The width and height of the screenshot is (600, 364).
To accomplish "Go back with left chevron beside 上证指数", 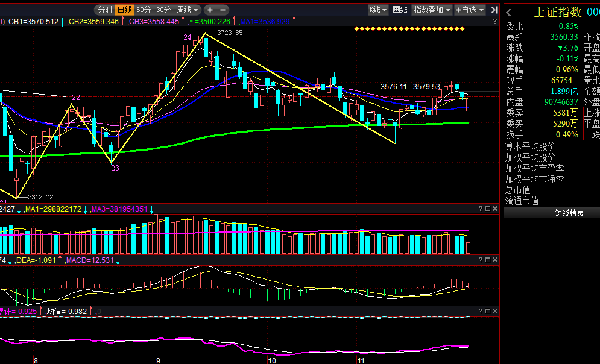I will click(x=509, y=13).
